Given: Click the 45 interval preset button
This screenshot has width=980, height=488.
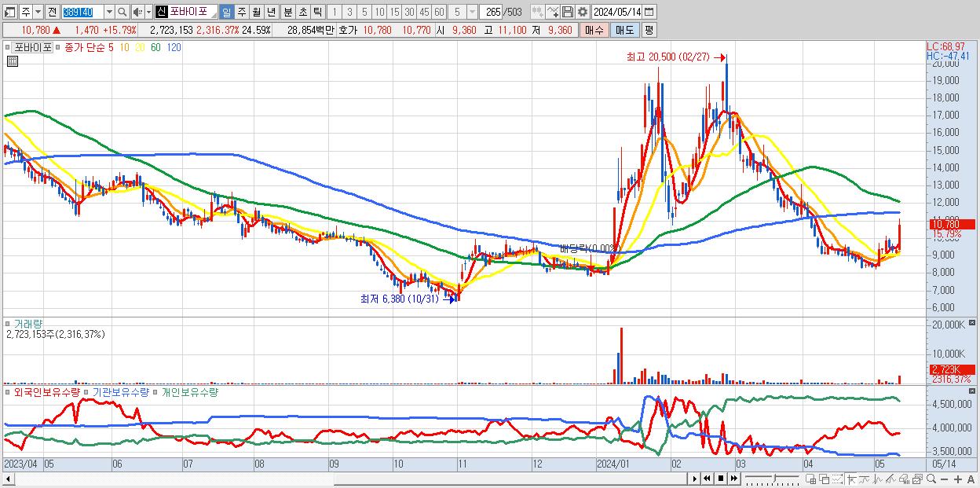Looking at the screenshot, I should [x=424, y=12].
